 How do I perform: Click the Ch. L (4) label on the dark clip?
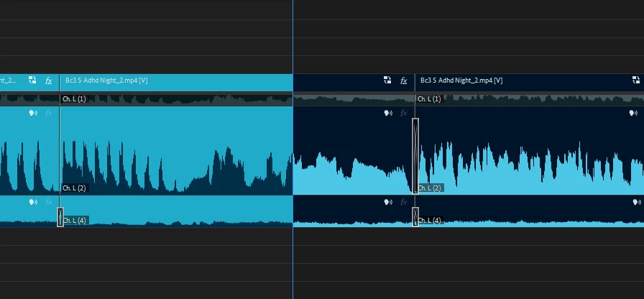click(x=429, y=221)
